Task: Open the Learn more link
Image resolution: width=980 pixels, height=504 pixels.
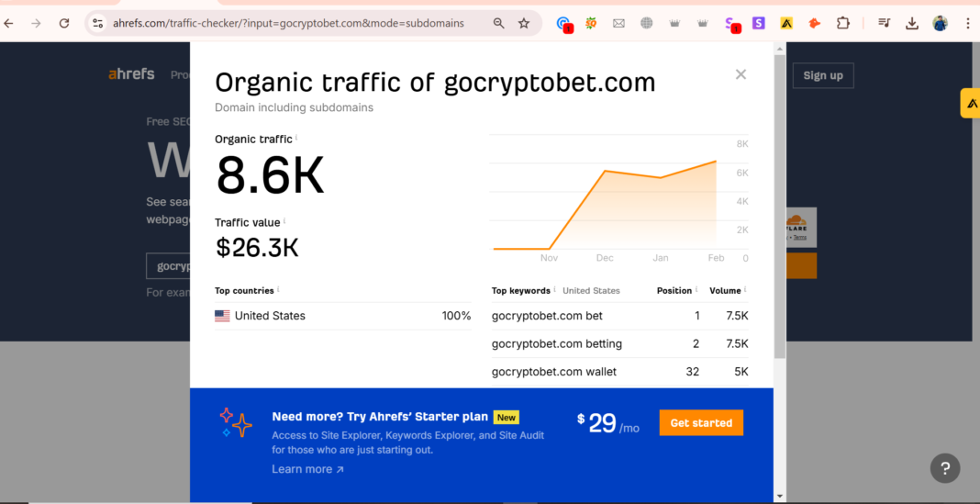Action: coord(307,469)
